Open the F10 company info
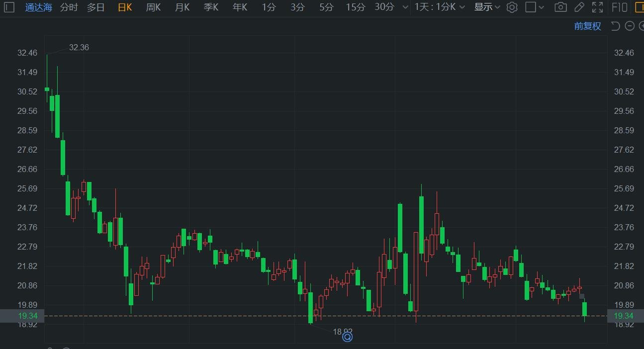 click(619, 7)
